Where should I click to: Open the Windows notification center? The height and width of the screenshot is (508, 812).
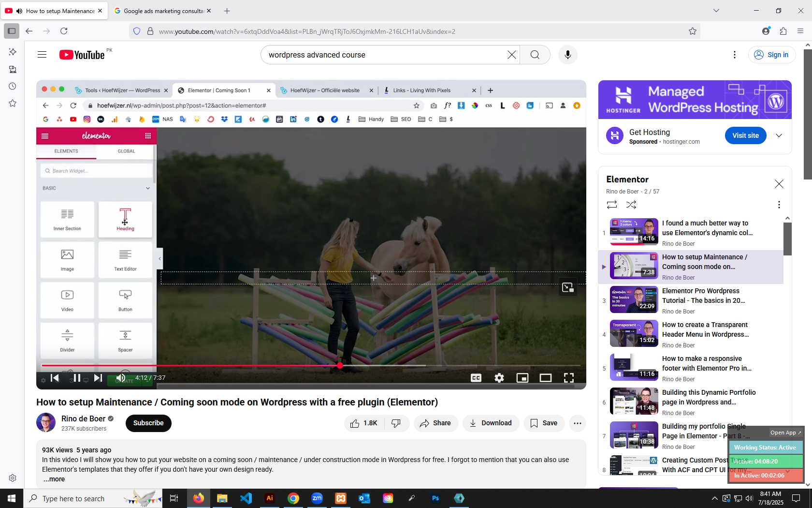[796, 498]
